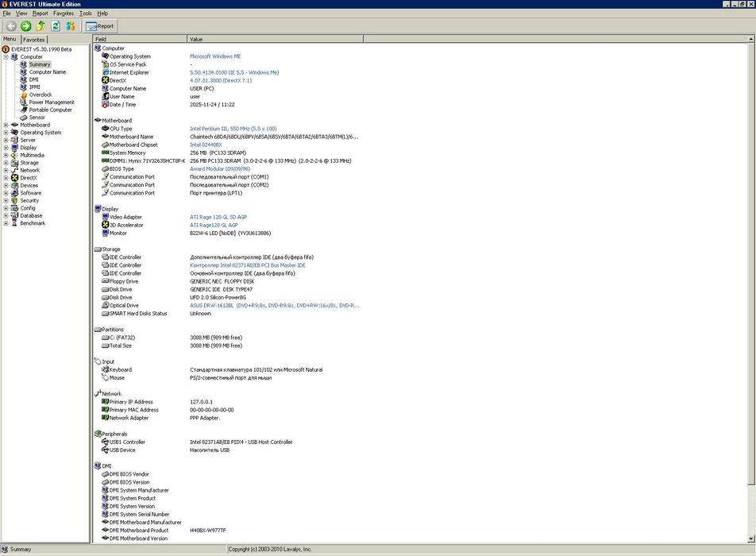Switch to the Favorites tab
Image resolution: width=756 pixels, height=556 pixels.
coord(33,40)
